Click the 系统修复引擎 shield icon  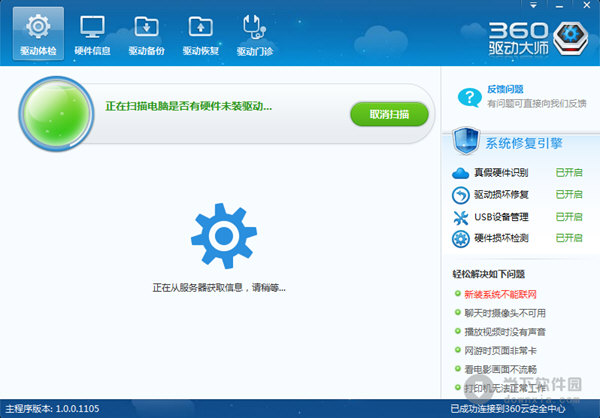[466, 140]
